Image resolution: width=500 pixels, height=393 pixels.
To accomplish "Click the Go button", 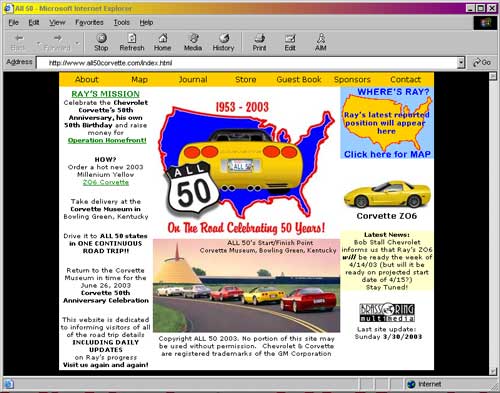I will click(482, 62).
